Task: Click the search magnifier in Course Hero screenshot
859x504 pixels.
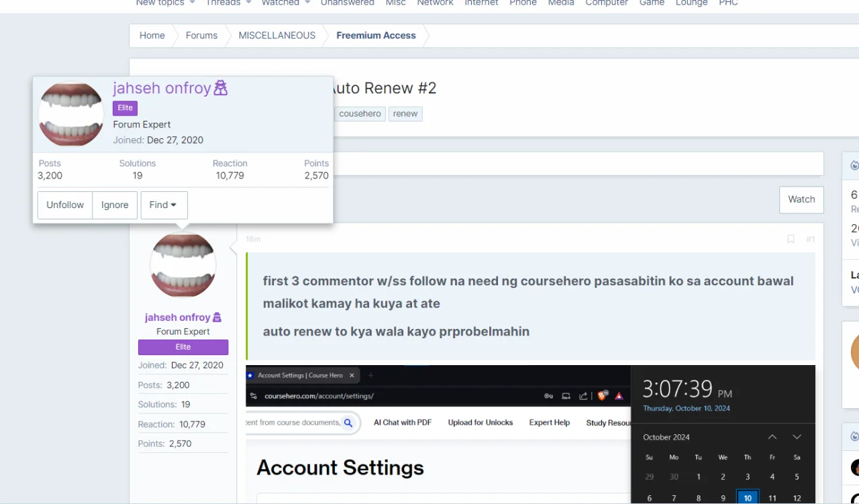Action: tap(348, 423)
